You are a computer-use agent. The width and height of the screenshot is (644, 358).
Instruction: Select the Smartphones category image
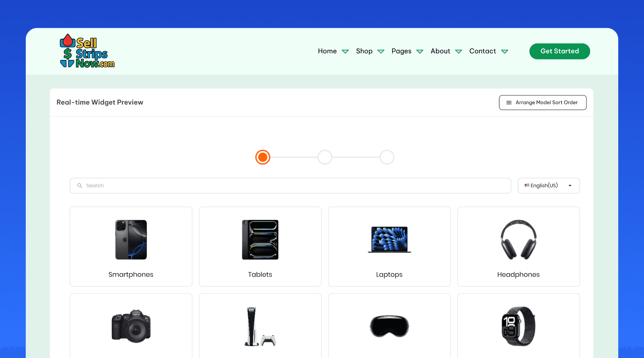tap(131, 240)
